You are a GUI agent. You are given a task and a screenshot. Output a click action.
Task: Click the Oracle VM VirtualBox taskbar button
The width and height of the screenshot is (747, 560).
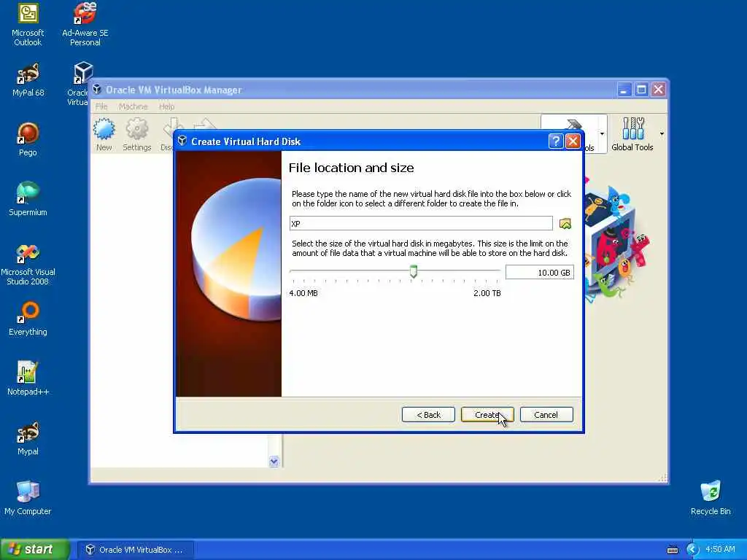(x=135, y=550)
